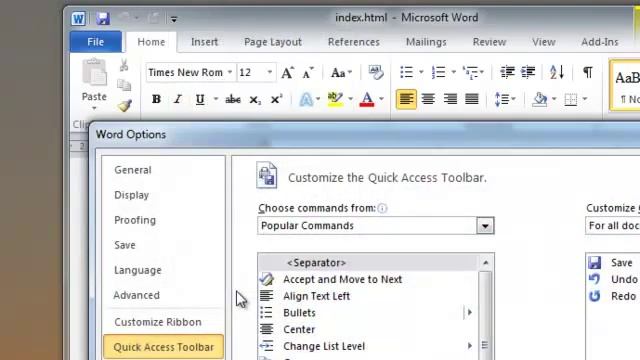Click the Bullets list icon in ribbon

[x=407, y=72]
